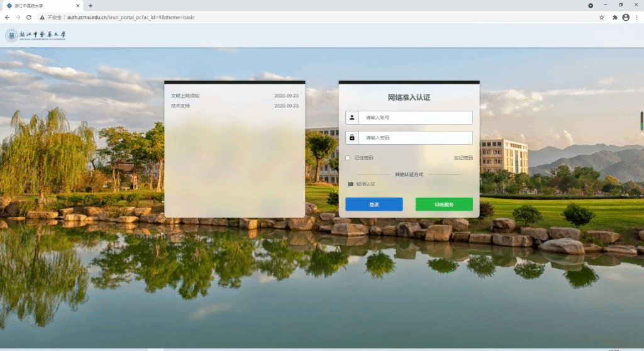
Task: Click the 不安全 security warning icon
Action: 43,18
